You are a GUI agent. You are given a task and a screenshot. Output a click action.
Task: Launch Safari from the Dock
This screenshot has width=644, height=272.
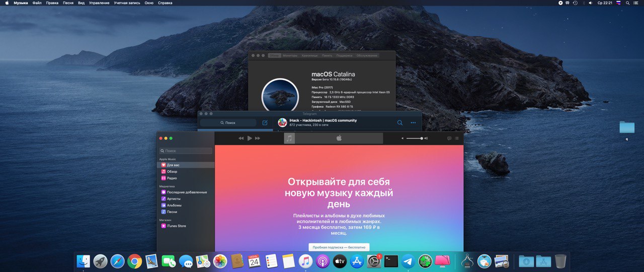pos(117,261)
